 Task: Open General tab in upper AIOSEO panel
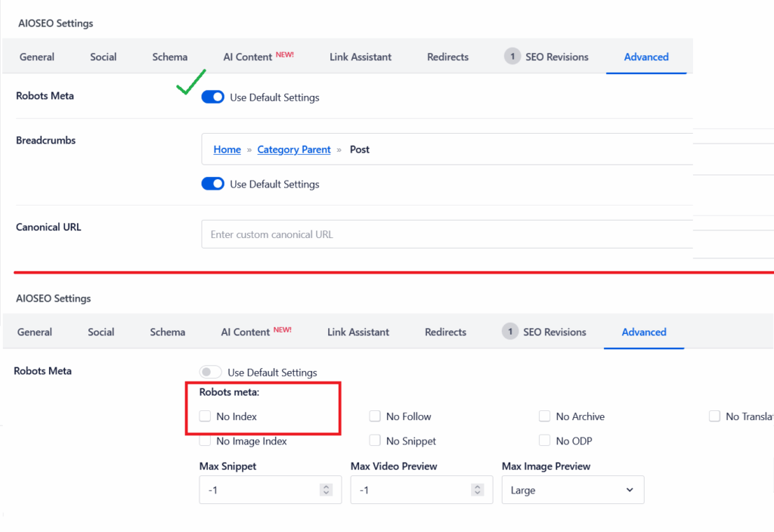tap(37, 57)
